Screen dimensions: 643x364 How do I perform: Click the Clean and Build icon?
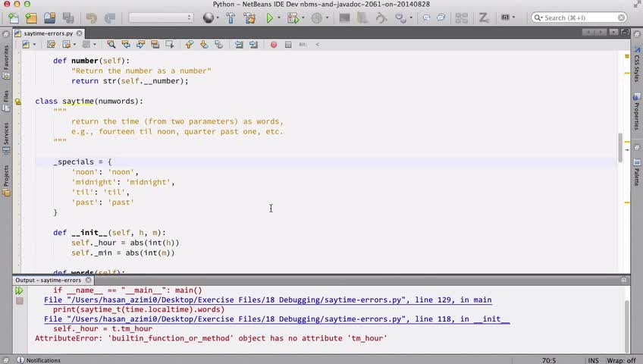249,18
